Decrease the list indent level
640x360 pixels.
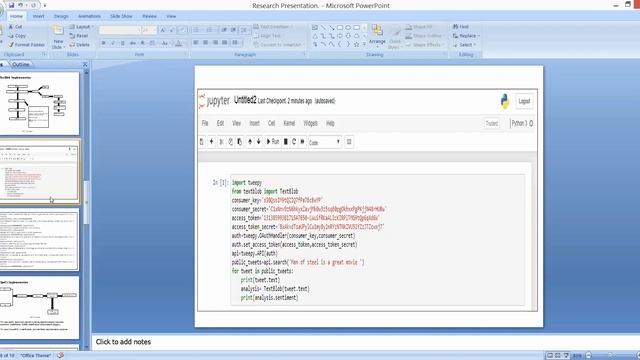(x=224, y=30)
